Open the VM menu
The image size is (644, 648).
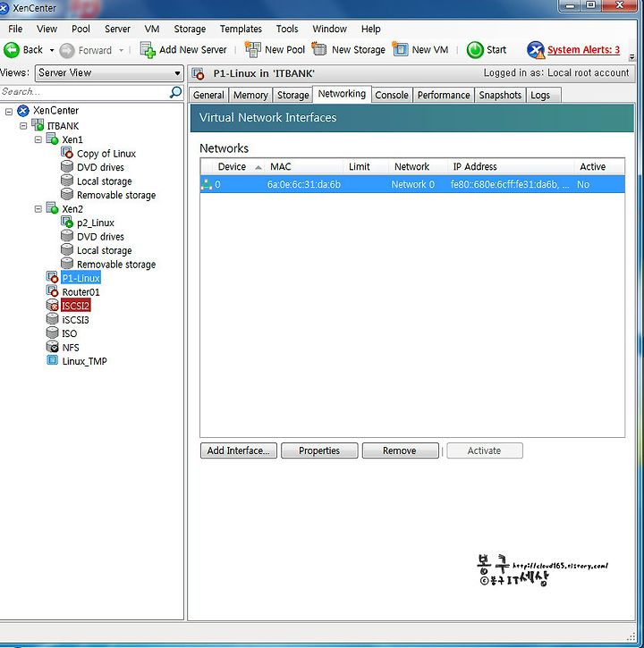(152, 29)
